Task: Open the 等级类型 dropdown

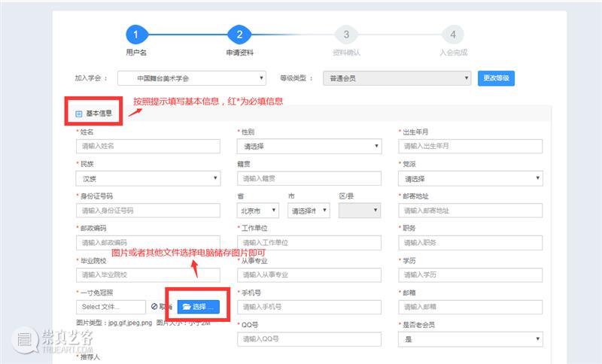Action: point(397,78)
